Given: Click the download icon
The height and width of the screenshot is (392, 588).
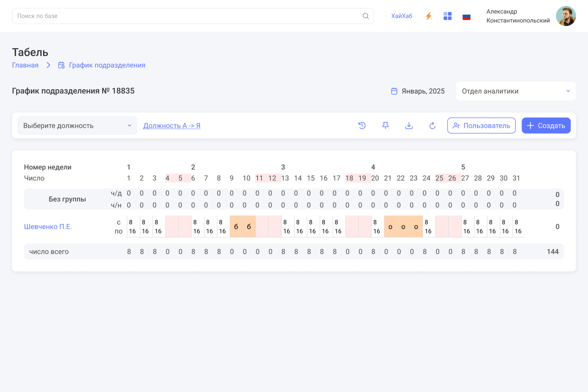Looking at the screenshot, I should [x=409, y=126].
